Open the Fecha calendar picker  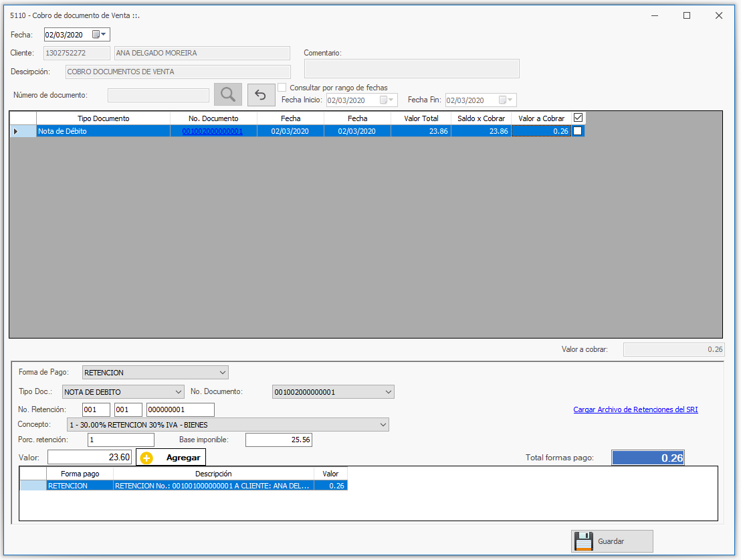coord(99,35)
